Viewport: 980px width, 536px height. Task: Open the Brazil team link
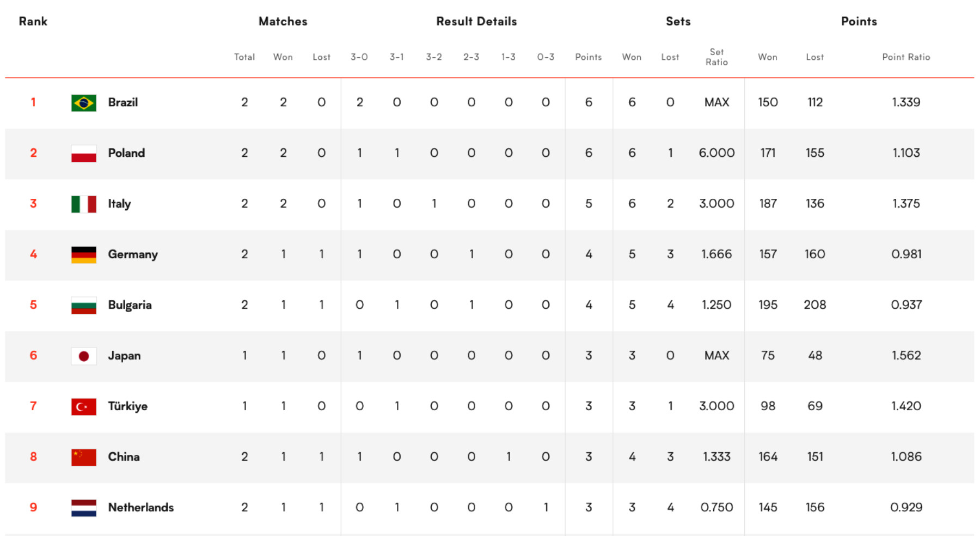(x=122, y=102)
